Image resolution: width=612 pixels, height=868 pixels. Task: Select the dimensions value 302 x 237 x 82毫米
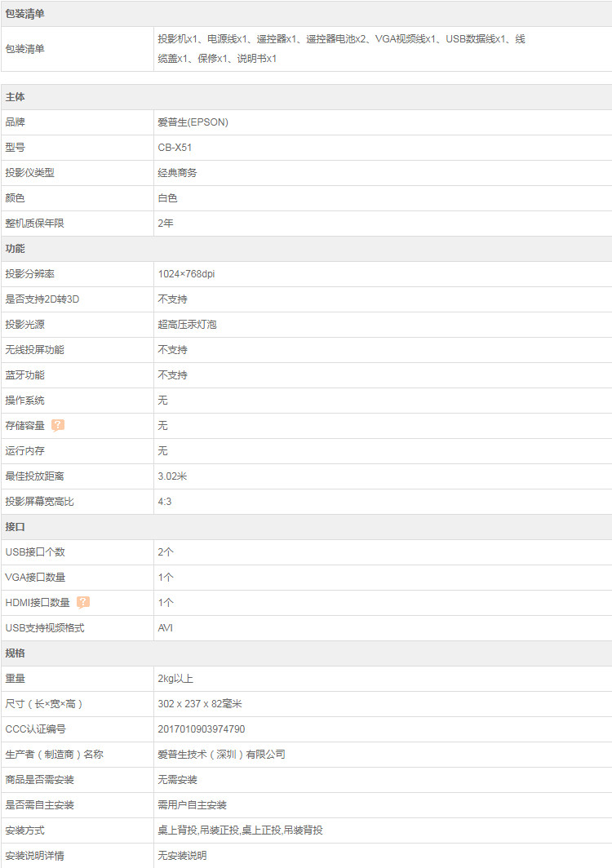coord(200,704)
